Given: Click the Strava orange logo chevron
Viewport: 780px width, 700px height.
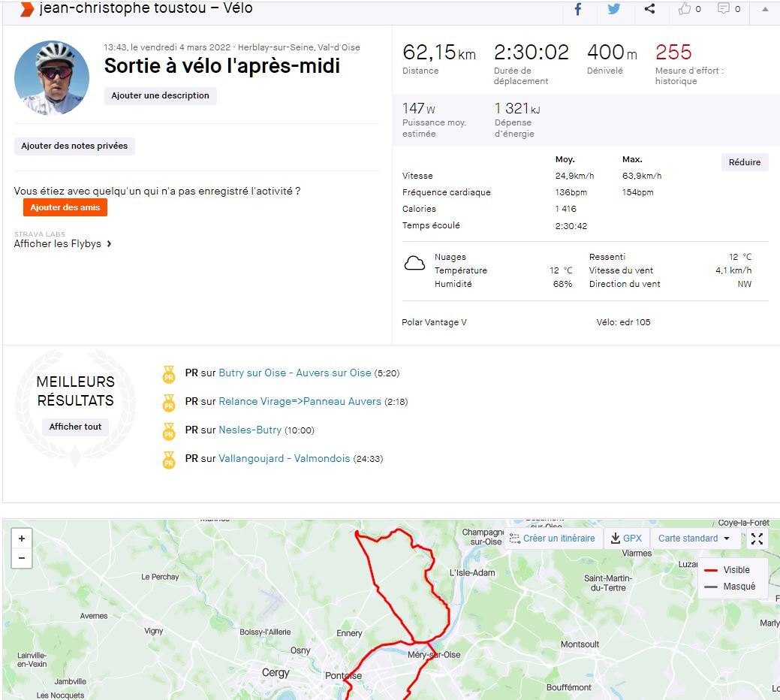Looking at the screenshot, I should (x=27, y=9).
